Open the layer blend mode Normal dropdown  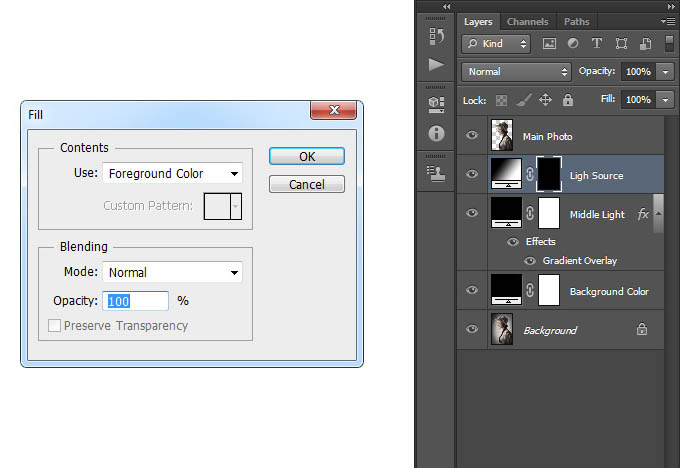(x=517, y=71)
